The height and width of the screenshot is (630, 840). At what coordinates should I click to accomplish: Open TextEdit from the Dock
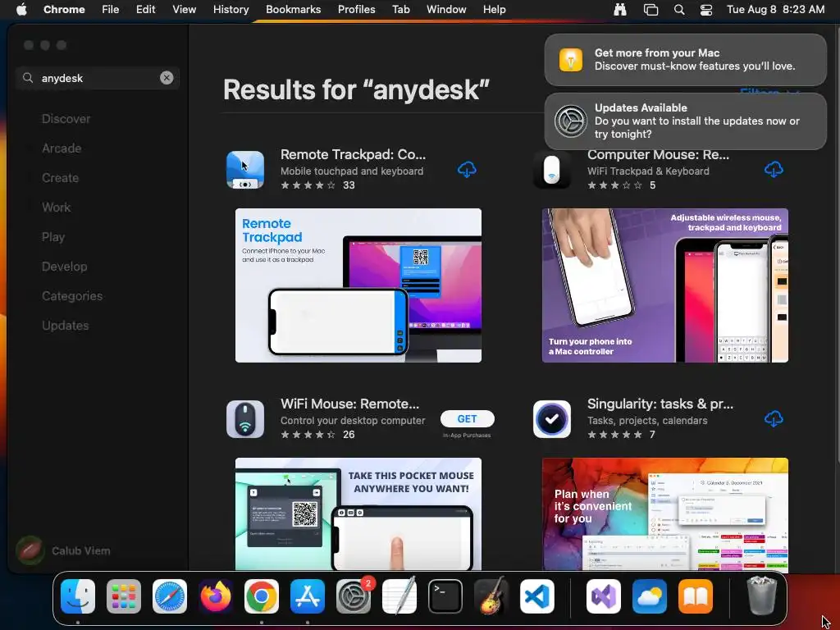tap(399, 596)
